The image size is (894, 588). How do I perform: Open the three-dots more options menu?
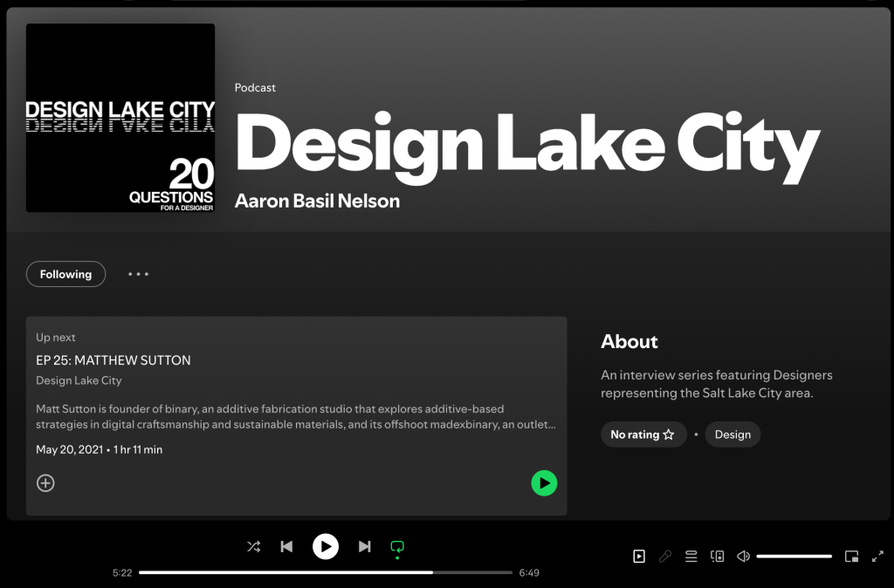(138, 274)
